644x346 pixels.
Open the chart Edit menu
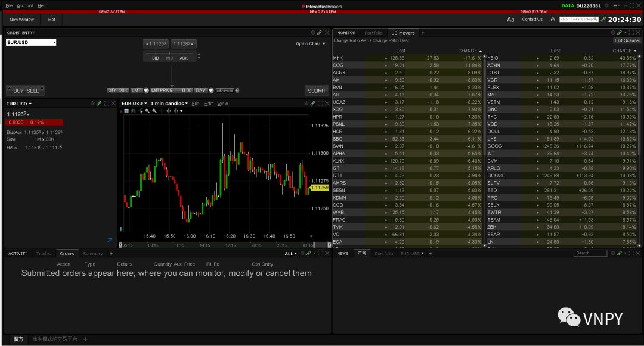click(x=209, y=104)
